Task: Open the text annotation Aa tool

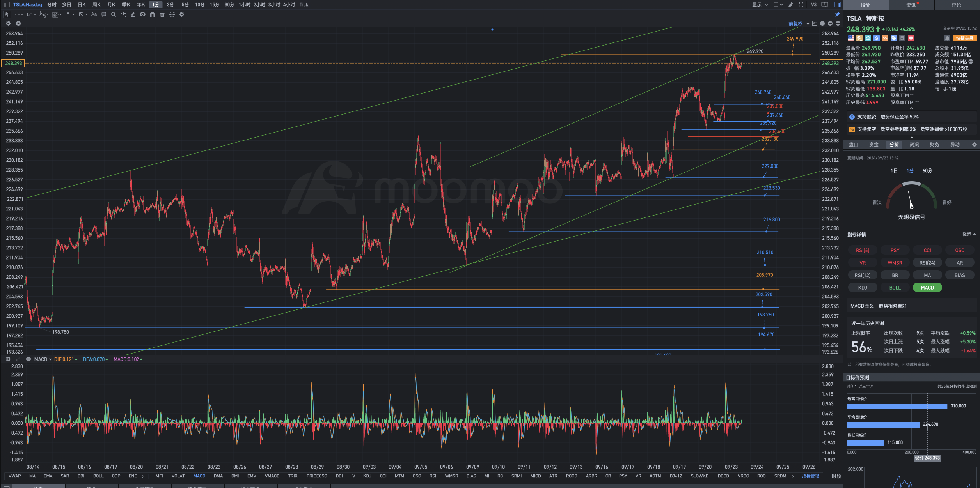Action: tap(94, 14)
